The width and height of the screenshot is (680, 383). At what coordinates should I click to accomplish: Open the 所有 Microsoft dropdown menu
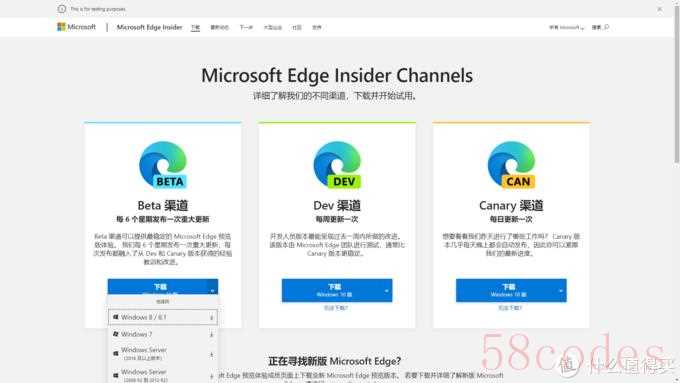pyautogui.click(x=566, y=27)
